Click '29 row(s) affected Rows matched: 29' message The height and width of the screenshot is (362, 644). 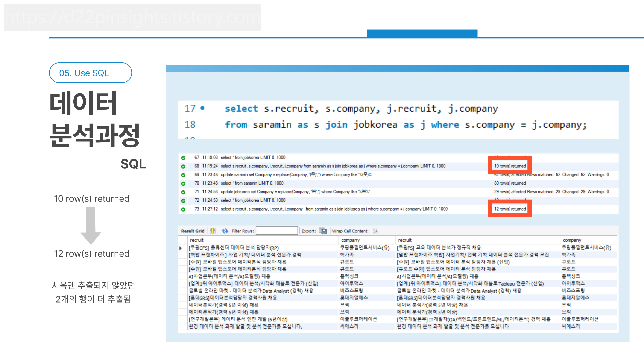(x=551, y=192)
